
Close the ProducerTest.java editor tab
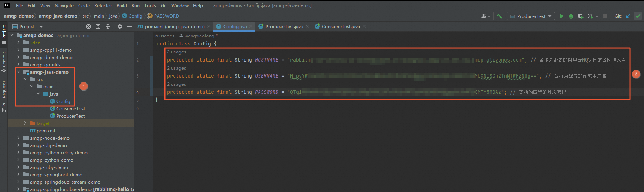tap(307, 26)
